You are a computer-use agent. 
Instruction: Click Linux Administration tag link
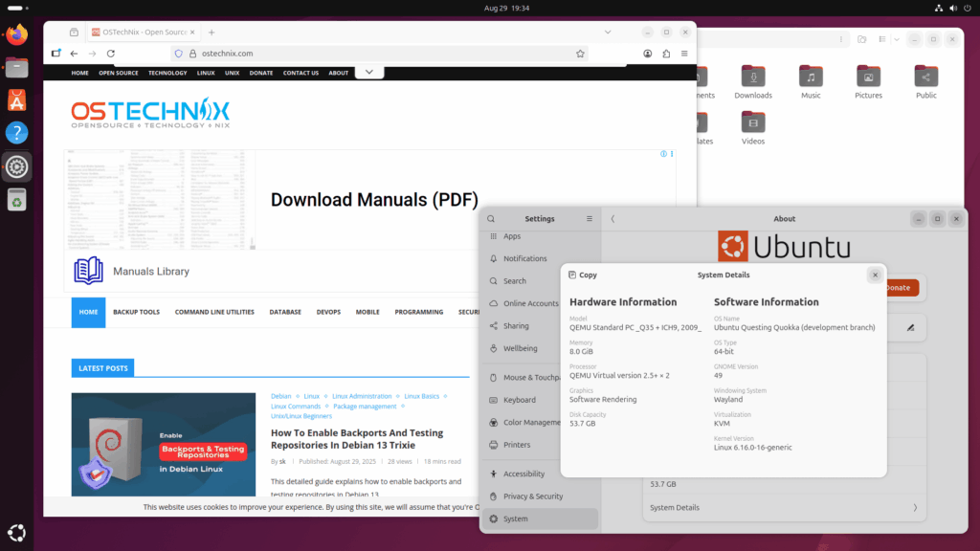(x=362, y=396)
